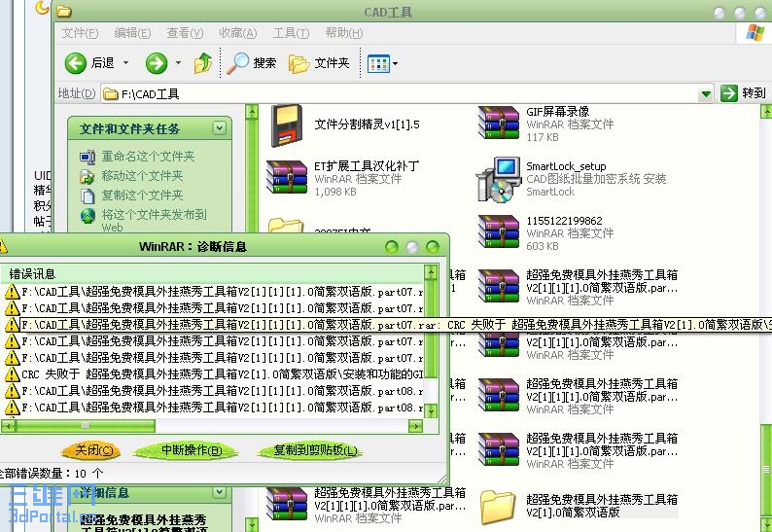Click the 错误讯息 column header

[x=212, y=273]
